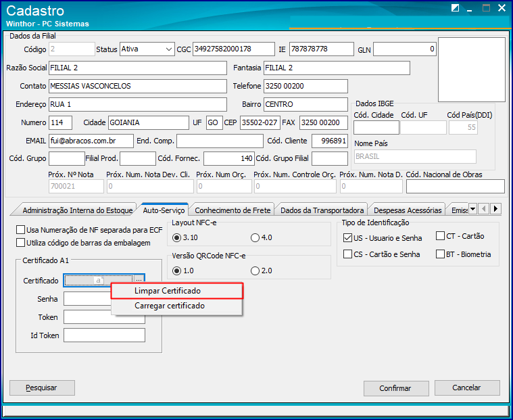The image size is (513, 420).
Task: Select Layout NFC-e 4.0 radio button
Action: (x=255, y=237)
